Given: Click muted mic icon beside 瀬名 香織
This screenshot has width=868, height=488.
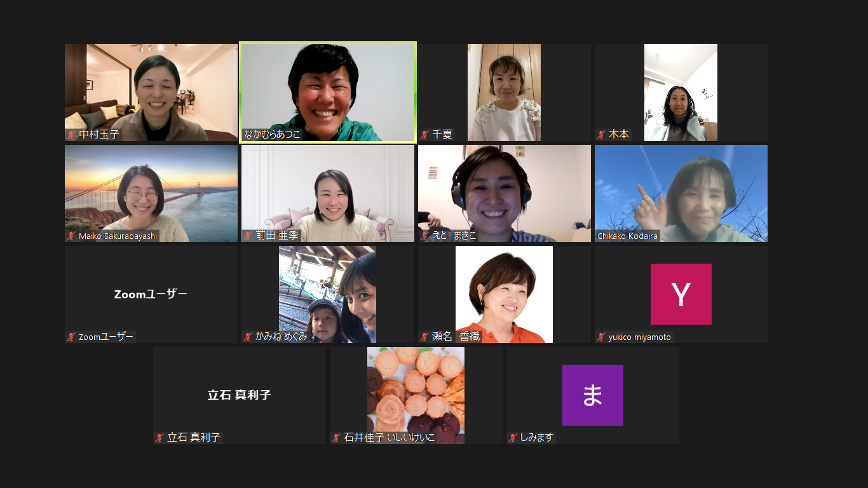Looking at the screenshot, I should [x=424, y=337].
